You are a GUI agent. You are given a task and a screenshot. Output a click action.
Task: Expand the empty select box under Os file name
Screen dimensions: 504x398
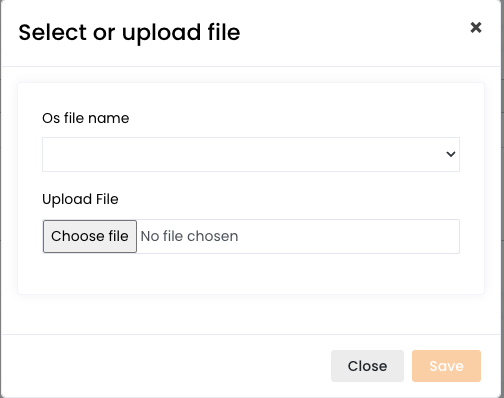[251, 154]
